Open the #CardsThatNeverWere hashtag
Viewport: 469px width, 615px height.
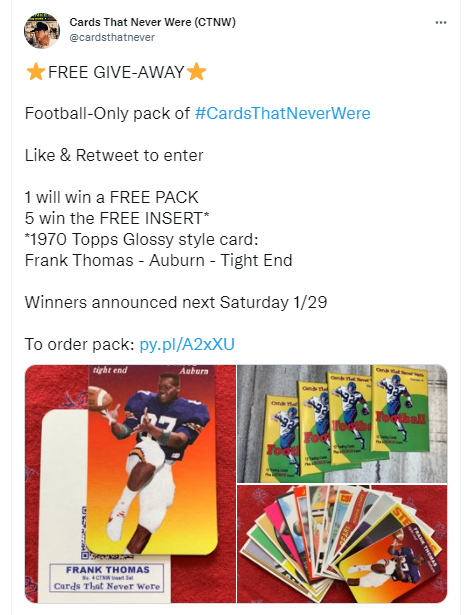click(282, 113)
